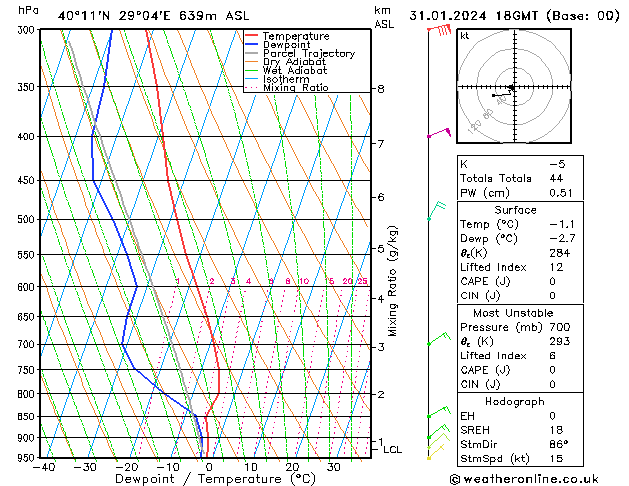Select the Isotherm legend label
Viewport: 629px width, 486px height.
pos(286,79)
